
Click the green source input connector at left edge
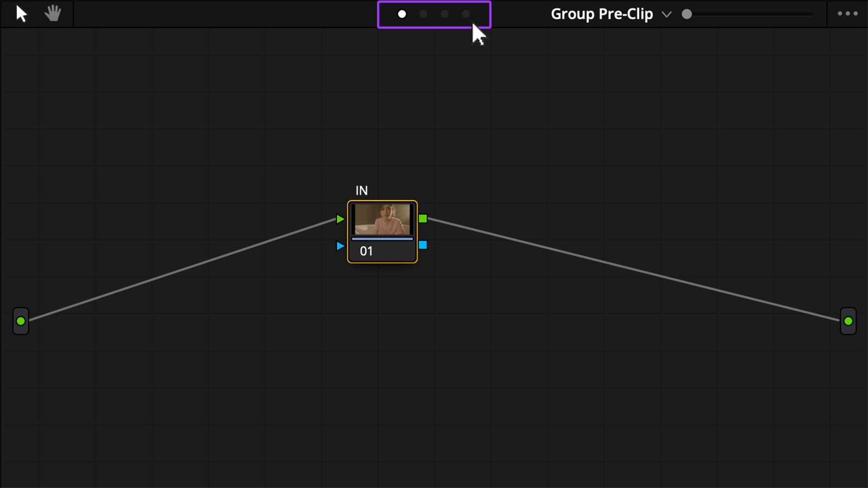[x=21, y=321]
